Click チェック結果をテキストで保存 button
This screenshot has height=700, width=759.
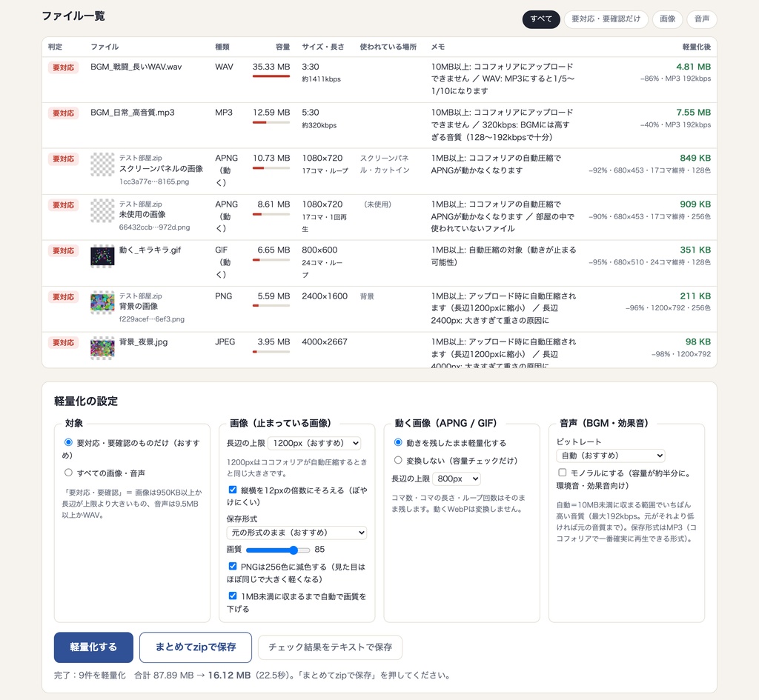330,647
